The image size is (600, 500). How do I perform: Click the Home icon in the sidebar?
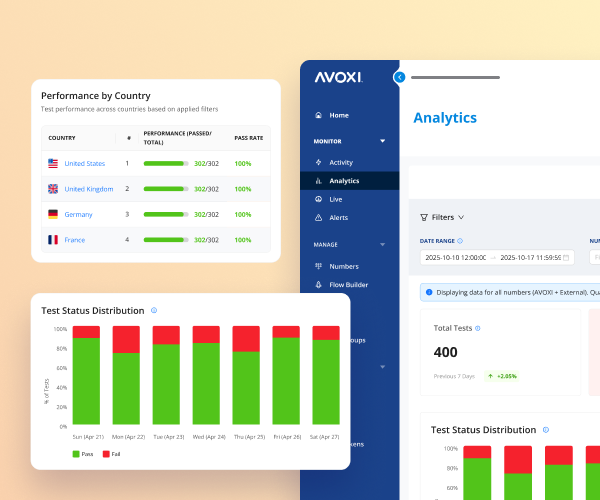pos(318,115)
